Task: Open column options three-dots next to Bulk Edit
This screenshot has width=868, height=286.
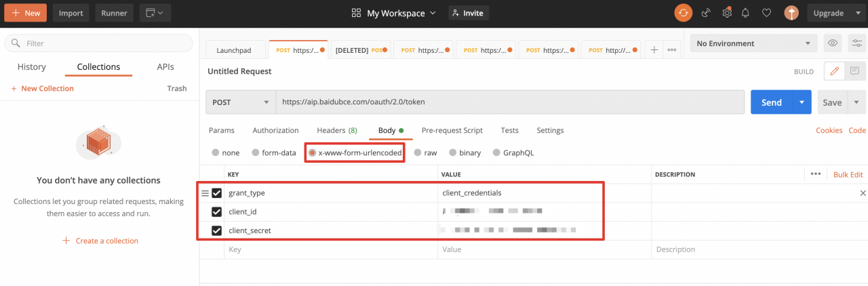Action: [x=816, y=174]
